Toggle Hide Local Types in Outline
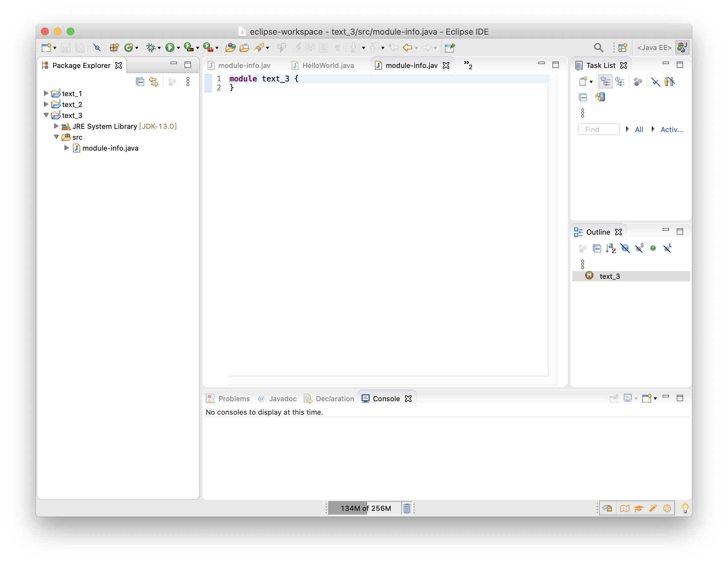The width and height of the screenshot is (728, 564). click(x=667, y=248)
